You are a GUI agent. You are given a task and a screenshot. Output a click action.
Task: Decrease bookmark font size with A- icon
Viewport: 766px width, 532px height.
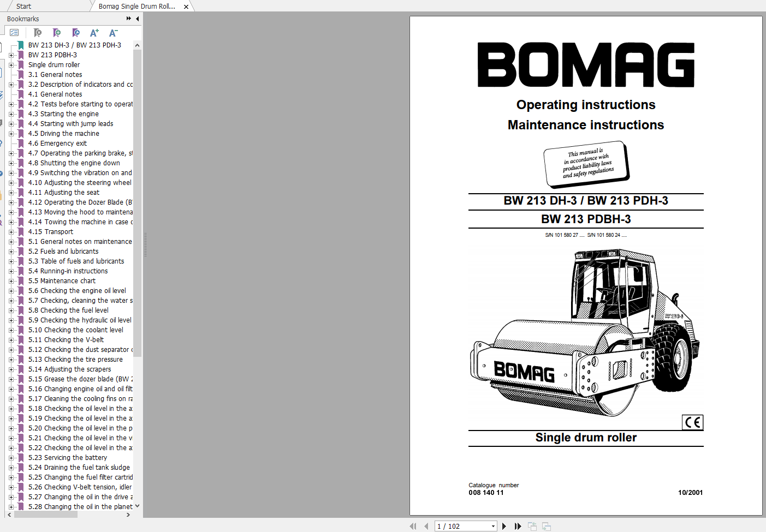click(113, 33)
